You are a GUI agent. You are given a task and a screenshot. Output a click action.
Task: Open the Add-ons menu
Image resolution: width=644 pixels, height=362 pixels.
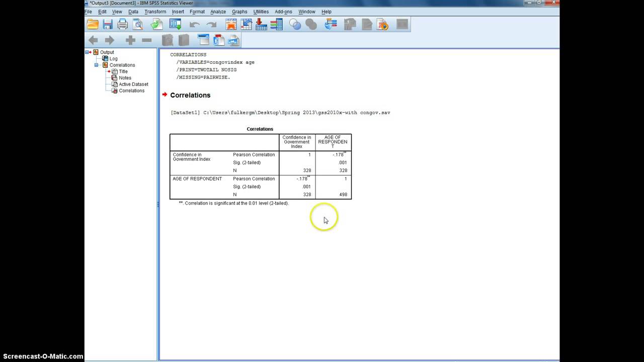[283, 12]
